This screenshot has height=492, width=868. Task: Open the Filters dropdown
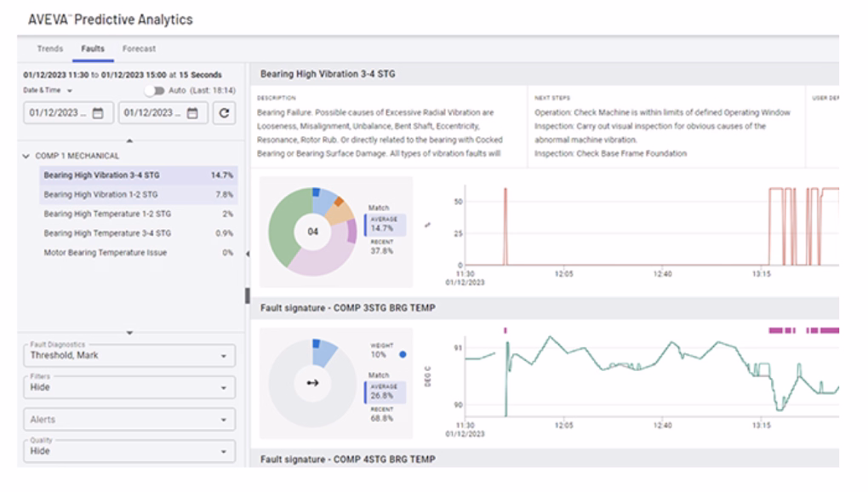click(129, 387)
